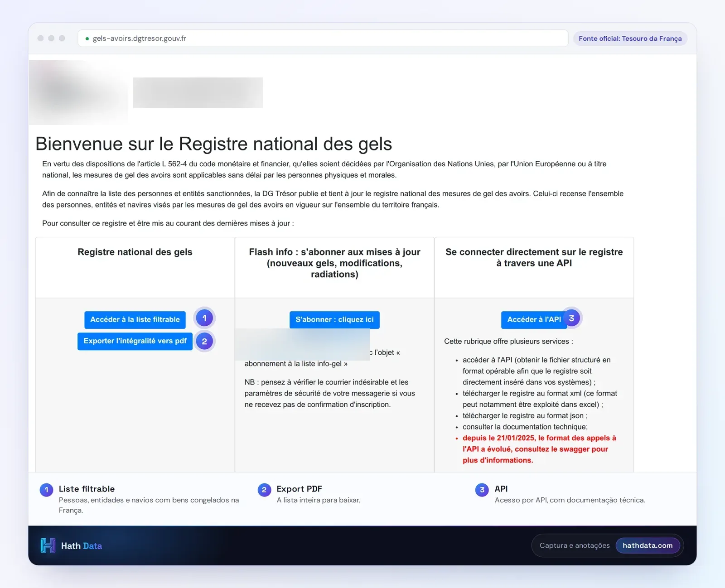This screenshot has height=588, width=725.
Task: Click the heading 'Bienvenue sur le Registre national des gels'
Action: point(213,144)
